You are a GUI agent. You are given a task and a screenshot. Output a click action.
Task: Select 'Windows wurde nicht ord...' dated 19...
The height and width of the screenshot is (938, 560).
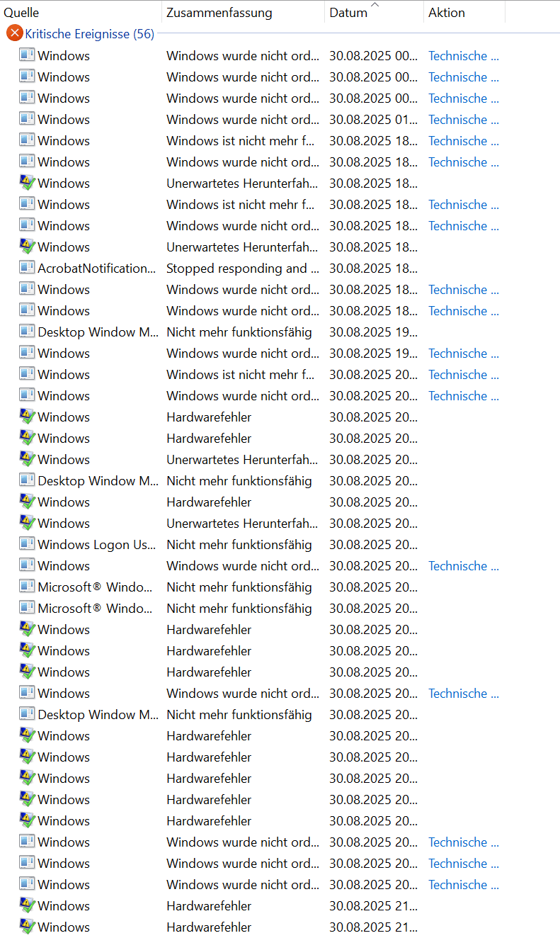pyautogui.click(x=243, y=353)
